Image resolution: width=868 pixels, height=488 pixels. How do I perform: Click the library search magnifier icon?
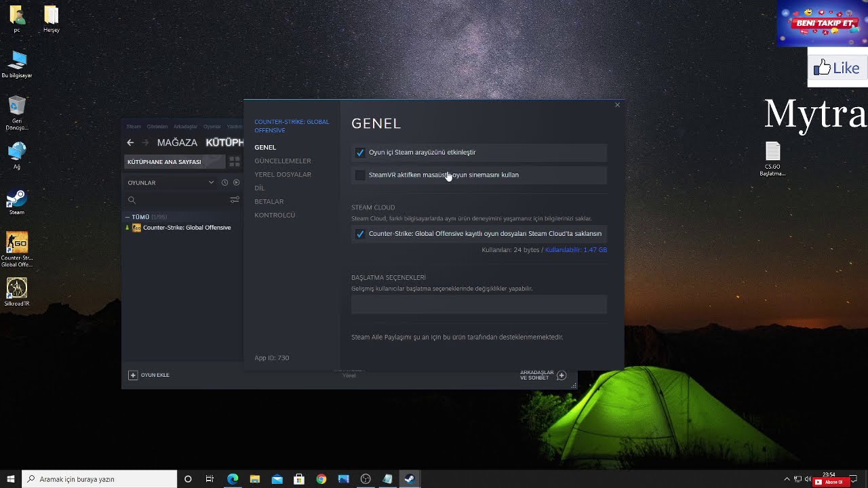pyautogui.click(x=132, y=200)
